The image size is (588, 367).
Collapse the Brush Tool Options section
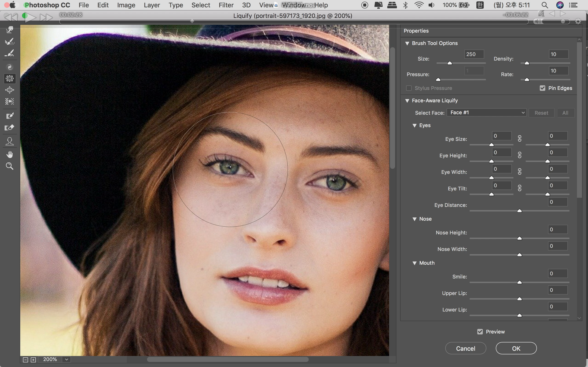407,43
